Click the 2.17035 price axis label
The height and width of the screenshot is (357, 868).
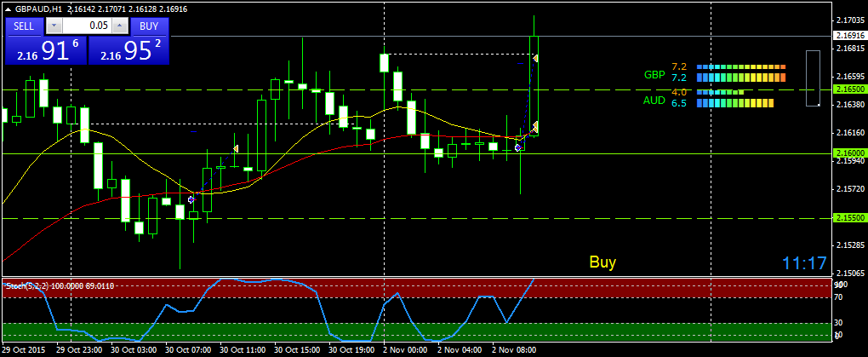point(851,20)
